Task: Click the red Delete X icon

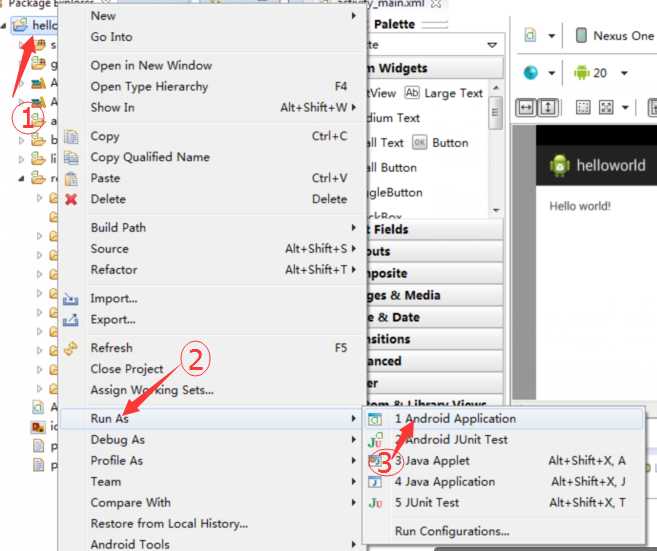Action: click(71, 199)
